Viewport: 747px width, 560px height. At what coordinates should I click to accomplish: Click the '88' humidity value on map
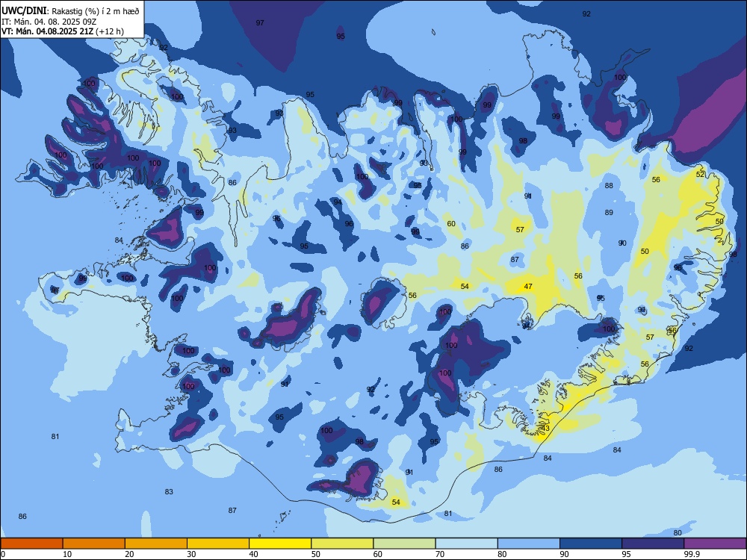click(x=609, y=186)
